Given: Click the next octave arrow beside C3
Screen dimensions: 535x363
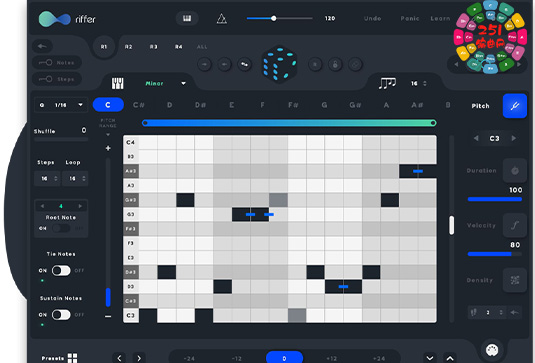Looking at the screenshot, I should pyautogui.click(x=514, y=138).
